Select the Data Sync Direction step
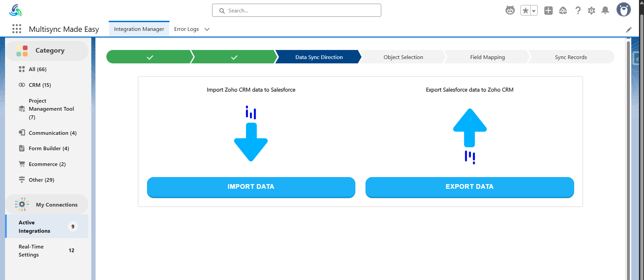Image resolution: width=644 pixels, height=280 pixels. point(319,57)
